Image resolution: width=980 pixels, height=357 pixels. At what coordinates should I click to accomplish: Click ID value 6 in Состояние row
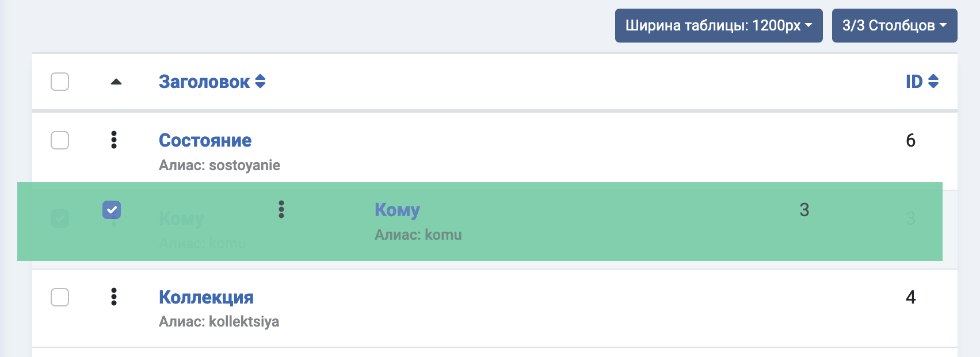(910, 140)
